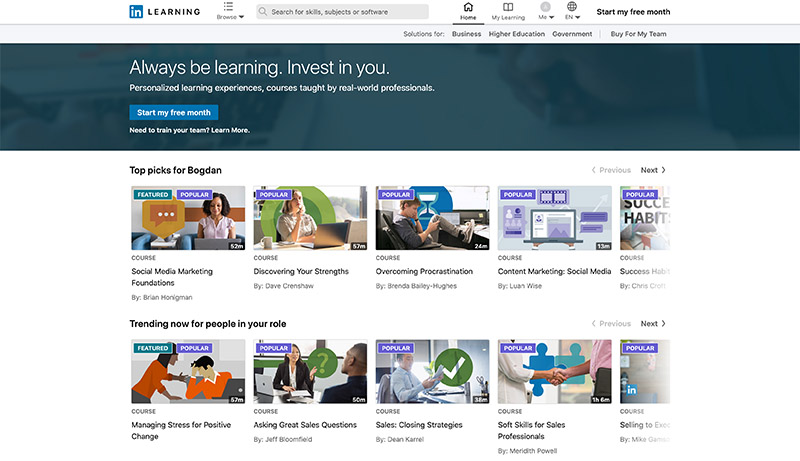This screenshot has width=800, height=461.
Task: Click the blue Start my free month button
Action: point(173,112)
